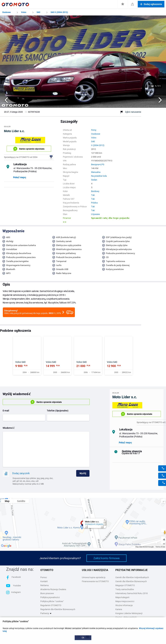The width and height of the screenshot is (166, 644).
Task: Click clock icon by Godziny otwarcia
Action: click(116, 452)
